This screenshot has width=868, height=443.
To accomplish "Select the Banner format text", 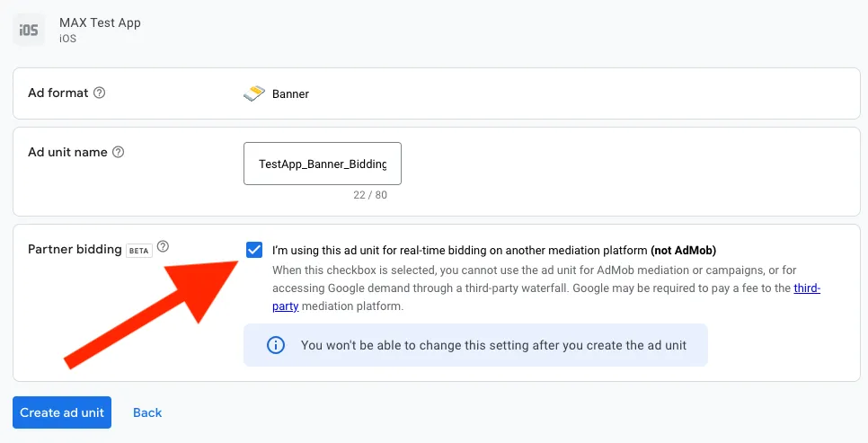I will [290, 93].
